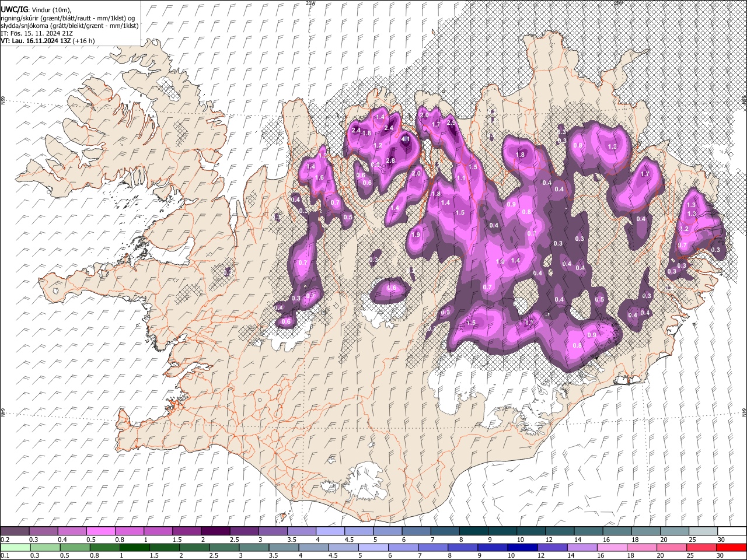
Task: Click the light pink 16–18 rain legend swatch
Action: [x=612, y=547]
